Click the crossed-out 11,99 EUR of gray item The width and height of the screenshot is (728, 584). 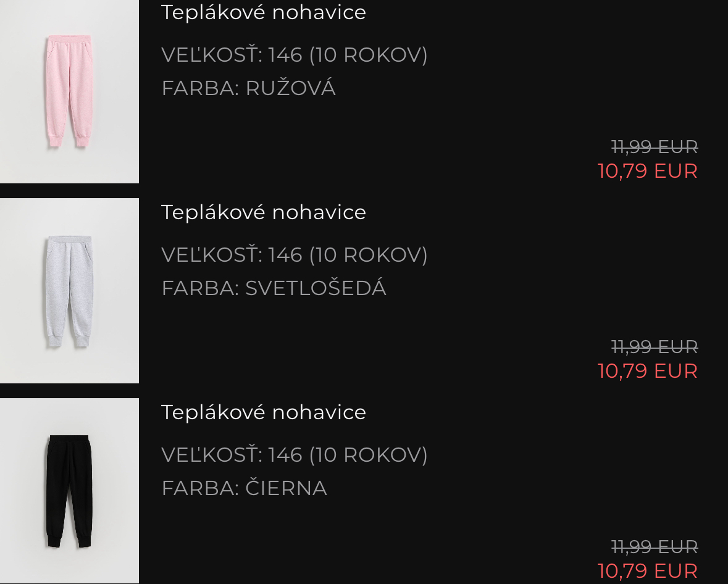655,347
